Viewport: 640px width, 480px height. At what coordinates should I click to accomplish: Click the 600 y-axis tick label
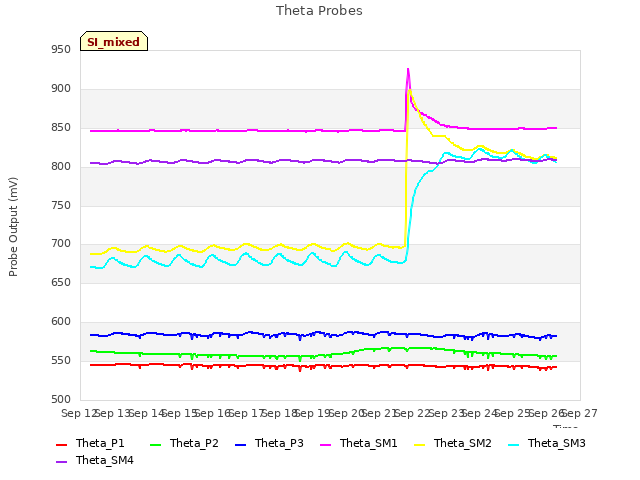pos(61,322)
